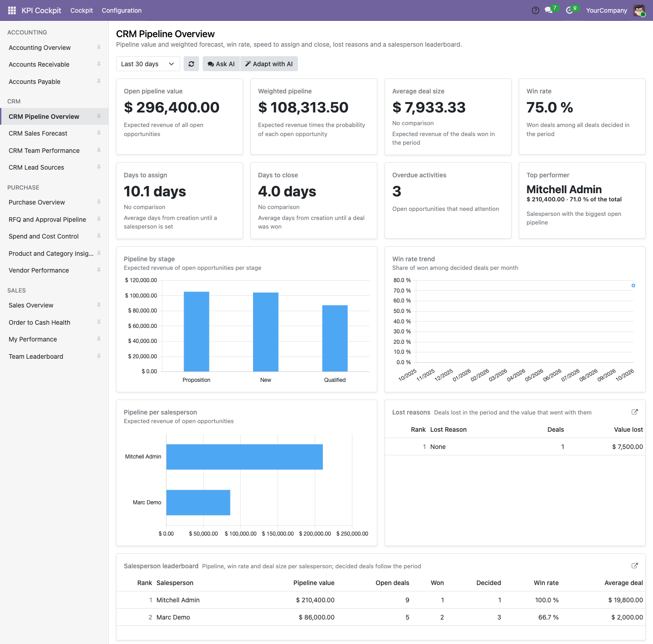Pin the Purchase Overview dashboard
Viewport: 653px width, 644px height.
pyautogui.click(x=99, y=202)
